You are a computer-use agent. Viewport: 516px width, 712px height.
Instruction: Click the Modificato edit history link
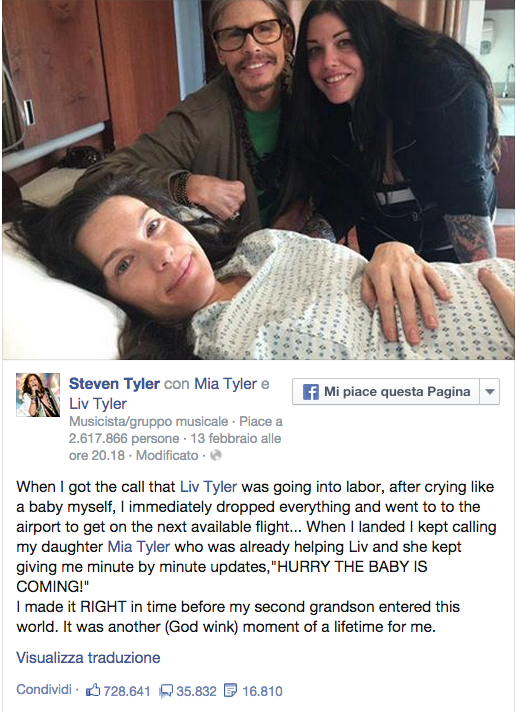coord(167,455)
